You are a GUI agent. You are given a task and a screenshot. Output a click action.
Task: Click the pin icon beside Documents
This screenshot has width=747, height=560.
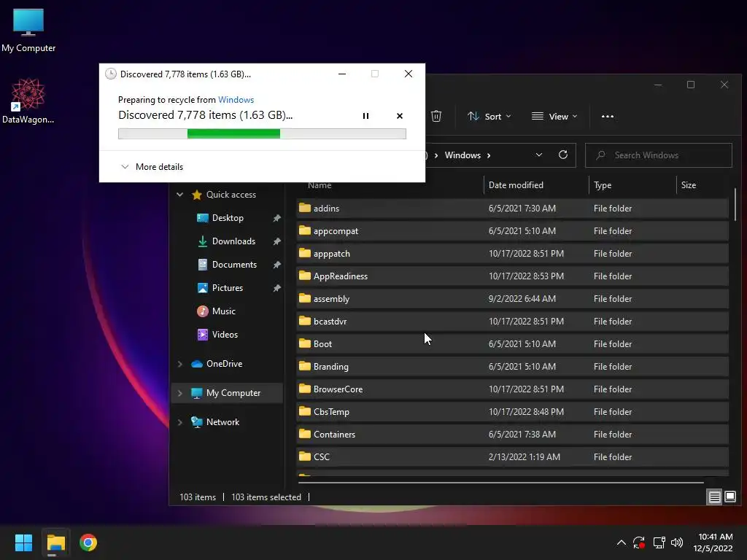coord(276,265)
